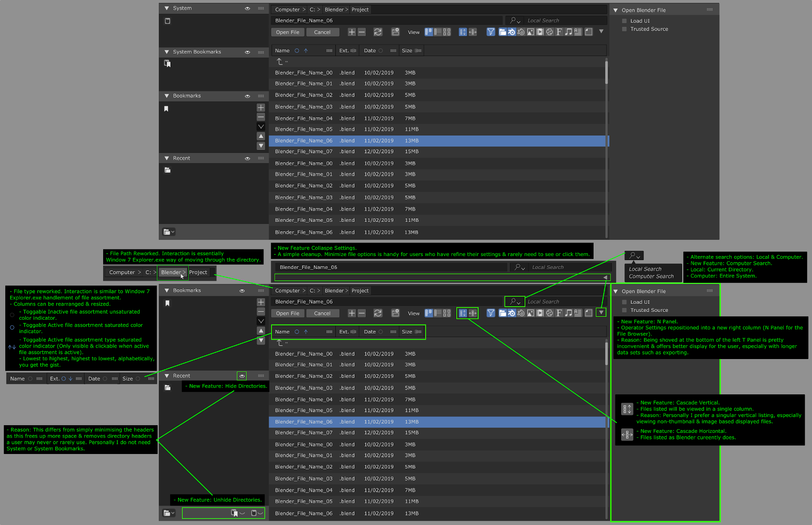Toggle movie files filter in top browser toolbar
Viewport: 812px width, 525px height.
540,32
